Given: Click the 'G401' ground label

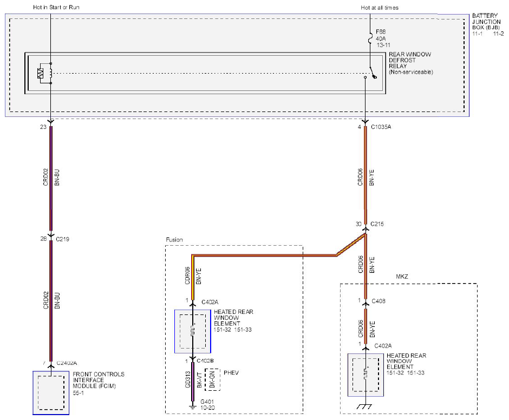Looking at the screenshot, I should tap(207, 402).
